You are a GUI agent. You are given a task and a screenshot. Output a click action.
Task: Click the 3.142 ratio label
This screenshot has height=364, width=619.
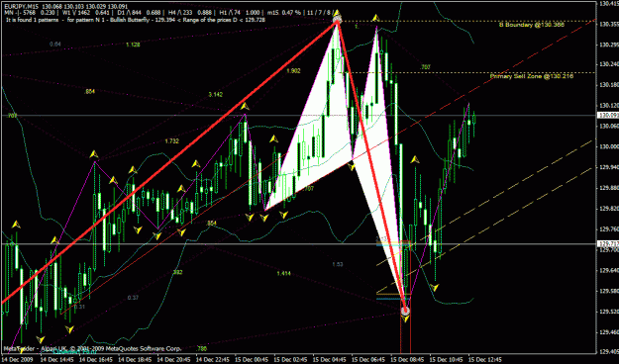click(216, 94)
